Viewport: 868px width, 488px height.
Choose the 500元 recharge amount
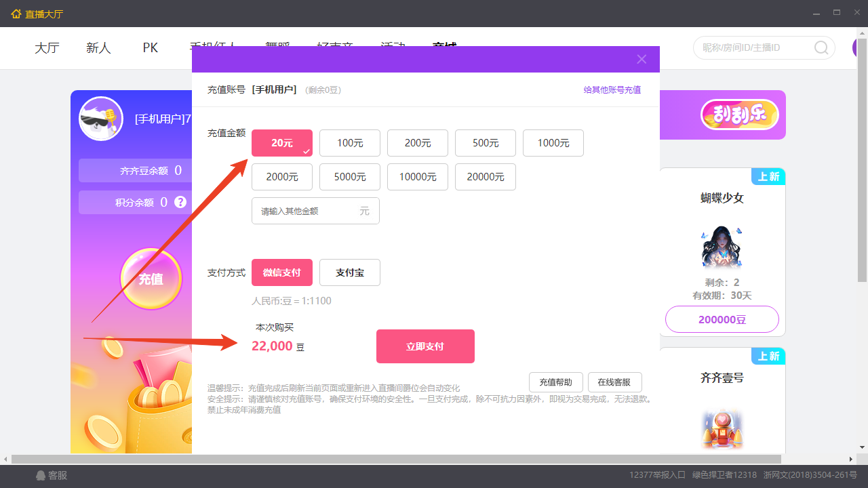coord(486,143)
